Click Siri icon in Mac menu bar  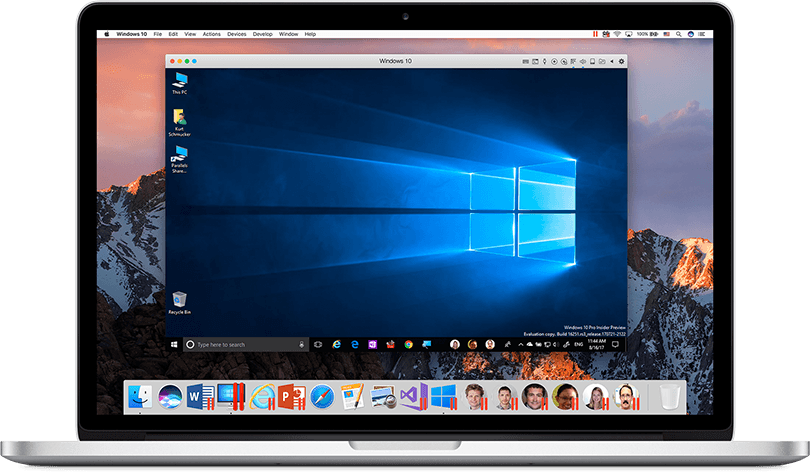click(691, 34)
